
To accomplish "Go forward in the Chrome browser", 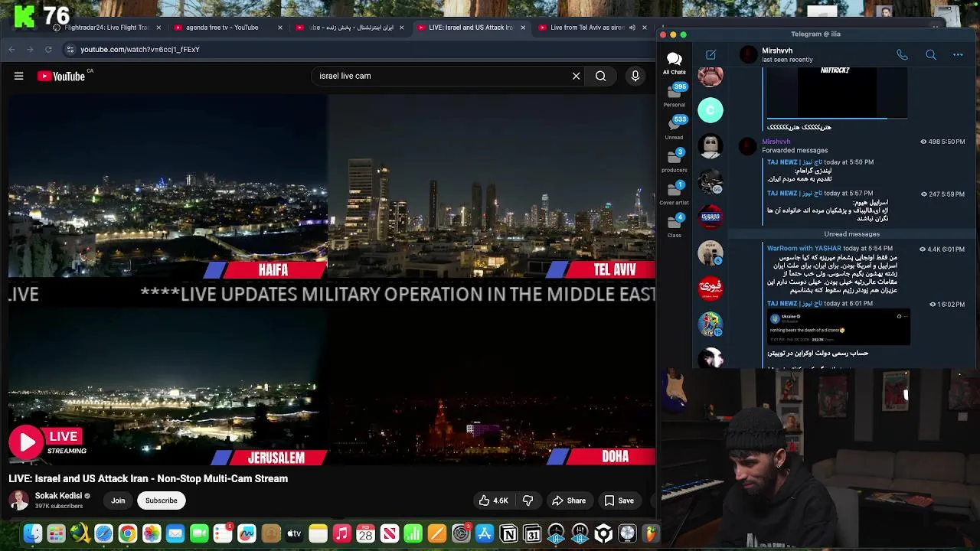I will (x=30, y=49).
